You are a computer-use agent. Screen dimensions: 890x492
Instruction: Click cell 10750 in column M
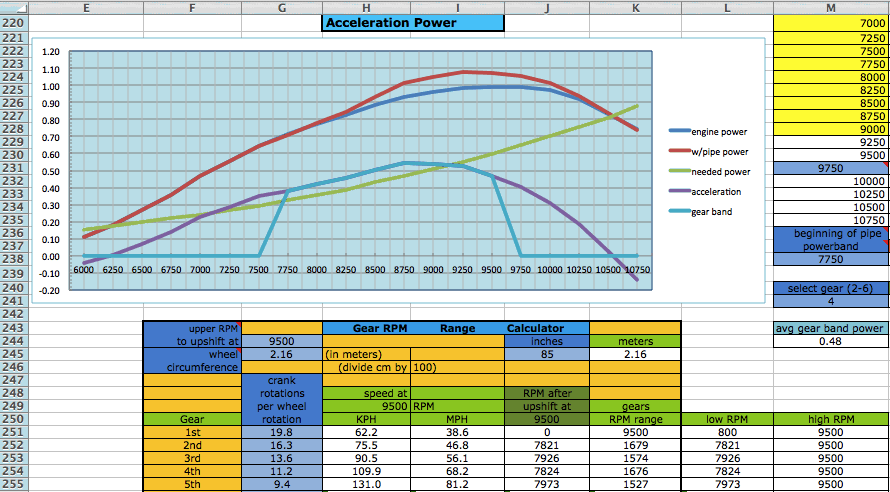(x=832, y=220)
